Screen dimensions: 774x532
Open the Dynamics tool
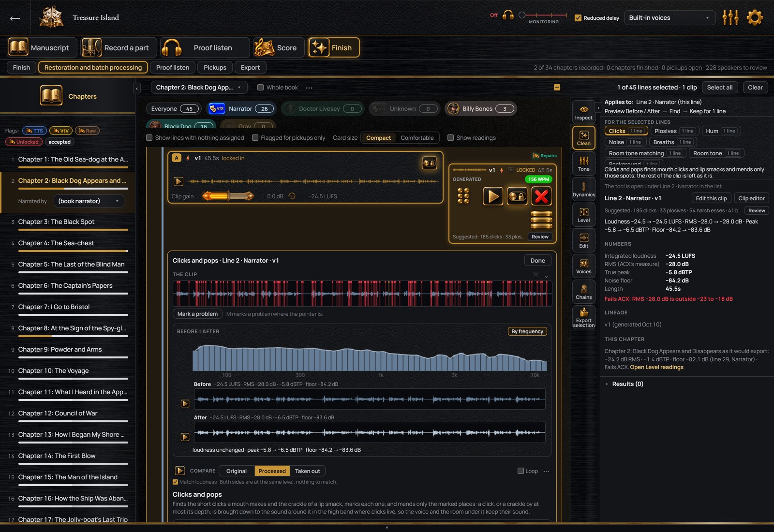click(583, 189)
